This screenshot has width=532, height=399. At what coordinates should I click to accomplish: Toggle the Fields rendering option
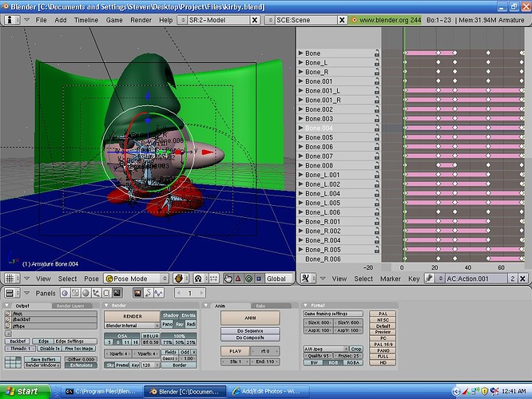170,352
